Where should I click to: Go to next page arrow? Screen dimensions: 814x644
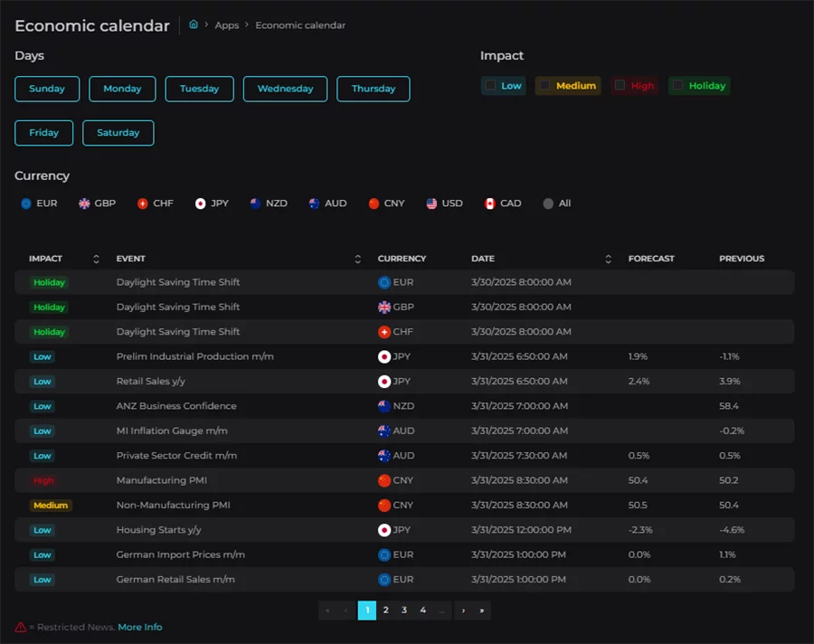click(x=463, y=611)
